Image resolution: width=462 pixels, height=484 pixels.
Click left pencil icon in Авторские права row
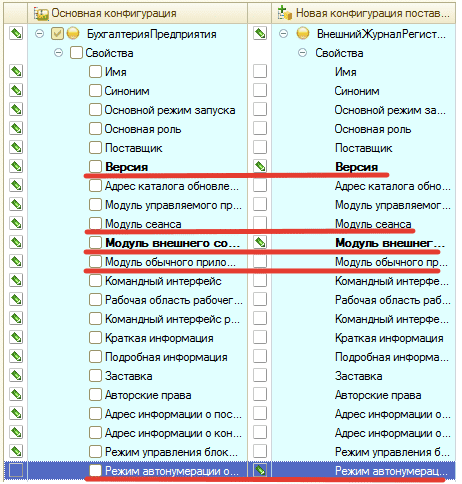pos(16,395)
